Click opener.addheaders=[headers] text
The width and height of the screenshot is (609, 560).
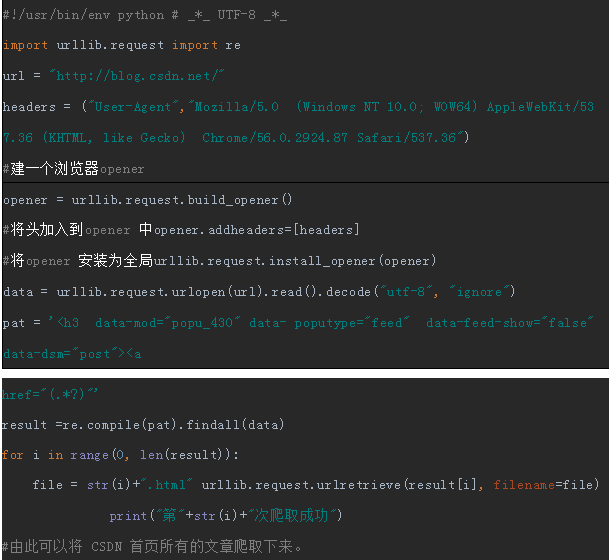(257, 230)
